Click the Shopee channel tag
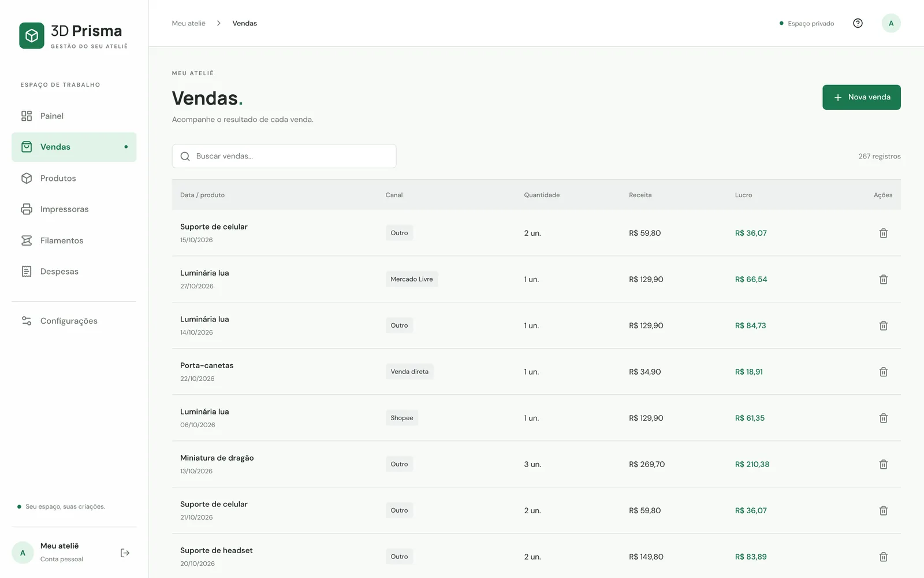 click(x=401, y=418)
